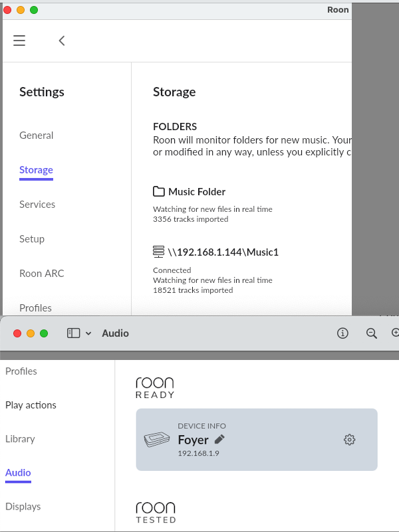Click the Roon Tested logo
Image resolution: width=399 pixels, height=532 pixels.
point(156,513)
